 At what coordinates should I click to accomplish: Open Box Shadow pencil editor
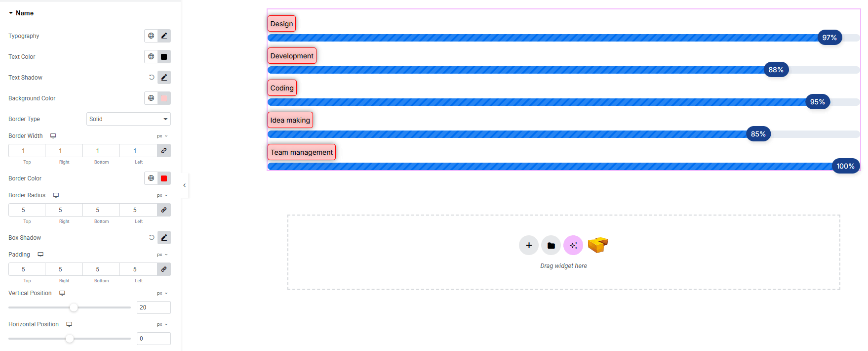coord(164,237)
